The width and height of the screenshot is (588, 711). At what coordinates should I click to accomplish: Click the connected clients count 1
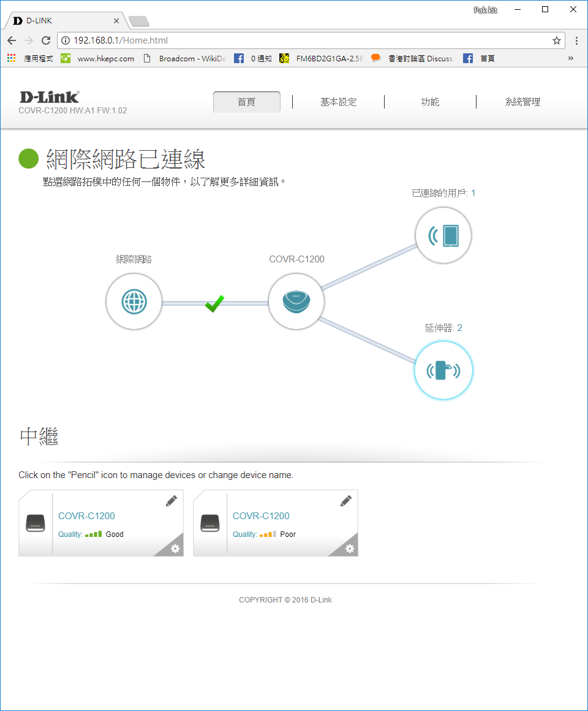(x=473, y=193)
